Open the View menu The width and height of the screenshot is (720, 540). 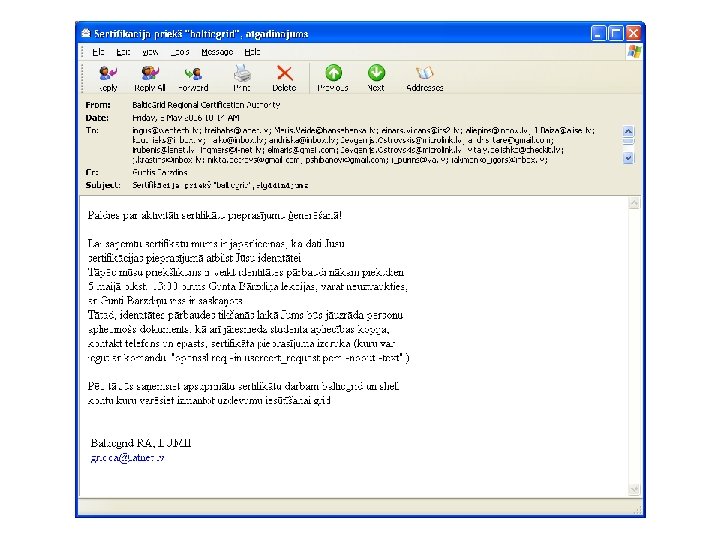(x=150, y=52)
